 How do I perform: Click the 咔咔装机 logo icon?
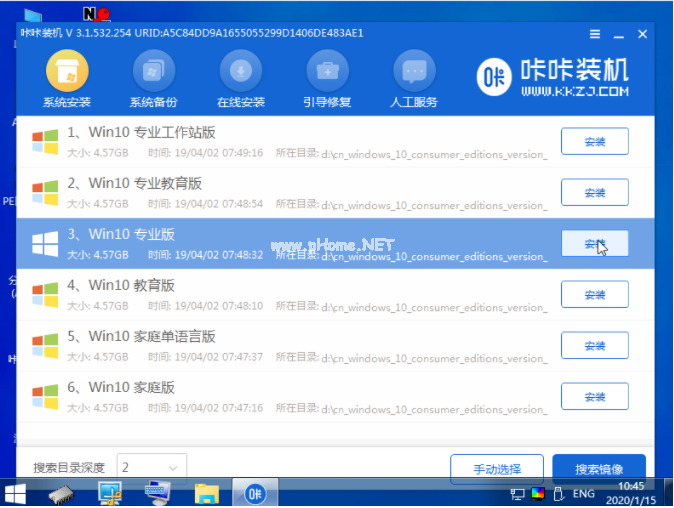point(494,77)
